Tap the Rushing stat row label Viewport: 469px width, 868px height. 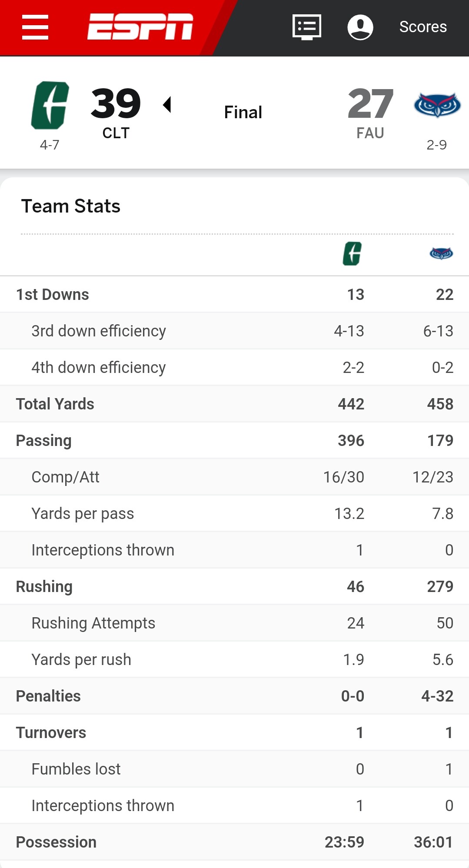pos(44,587)
